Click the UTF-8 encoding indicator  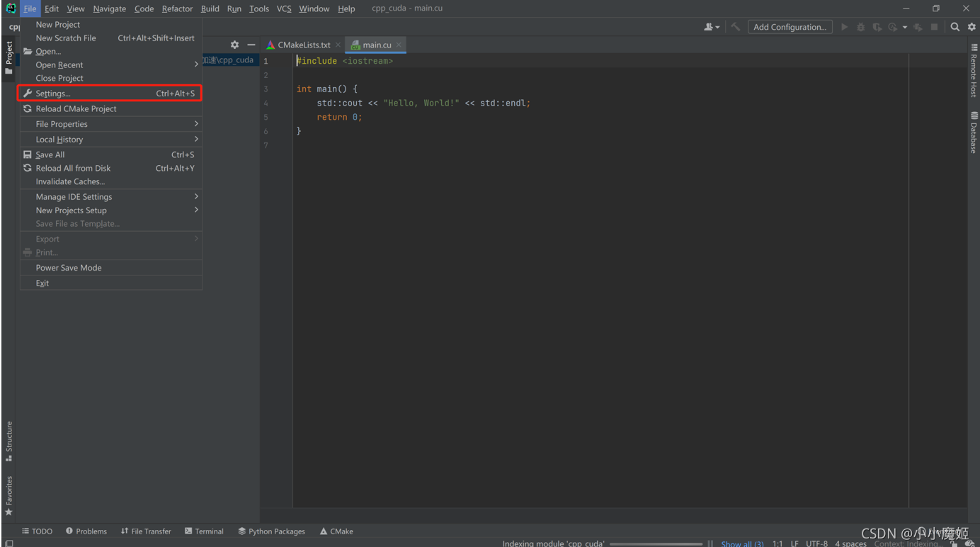(x=816, y=543)
